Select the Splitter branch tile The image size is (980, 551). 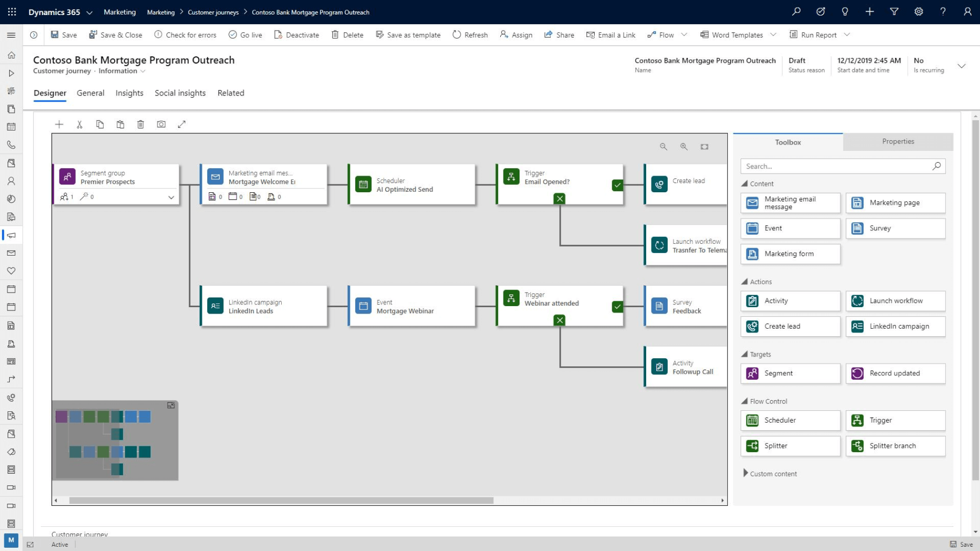click(895, 446)
